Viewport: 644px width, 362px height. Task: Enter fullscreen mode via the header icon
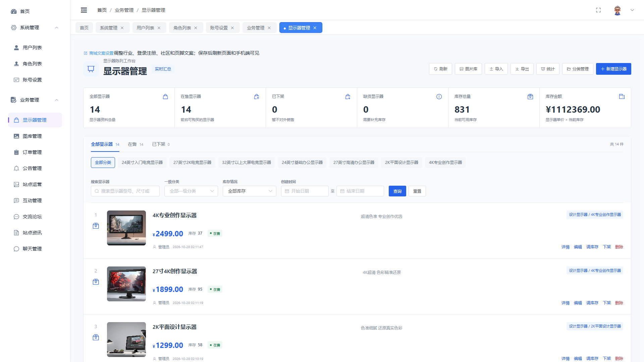click(598, 10)
